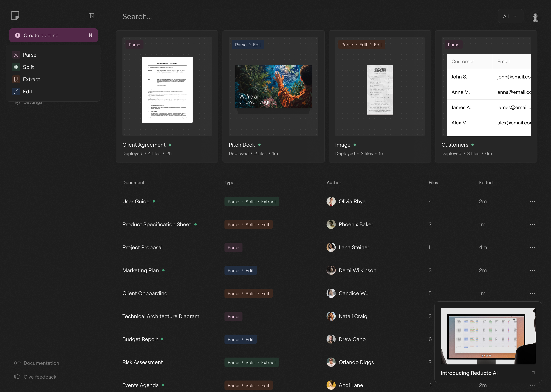Open more options for Product Specification Sheet
This screenshot has width=551, height=392.
533,225
